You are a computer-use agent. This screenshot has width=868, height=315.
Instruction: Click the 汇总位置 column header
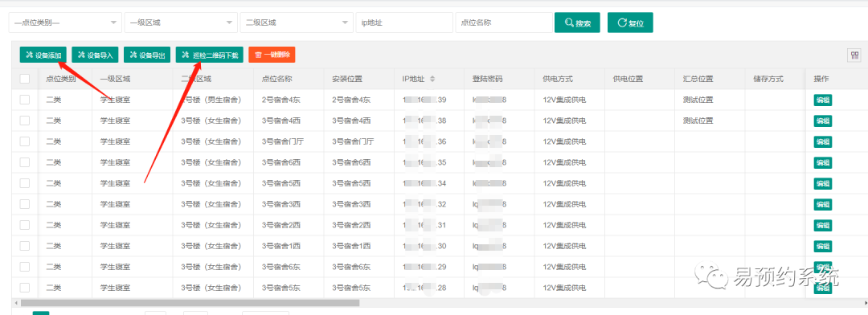click(698, 79)
